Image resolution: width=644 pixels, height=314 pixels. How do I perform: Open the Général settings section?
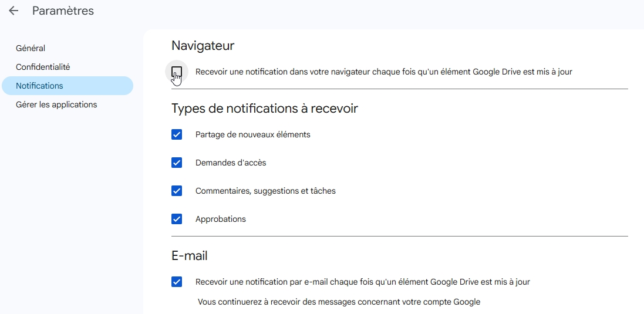point(31,48)
